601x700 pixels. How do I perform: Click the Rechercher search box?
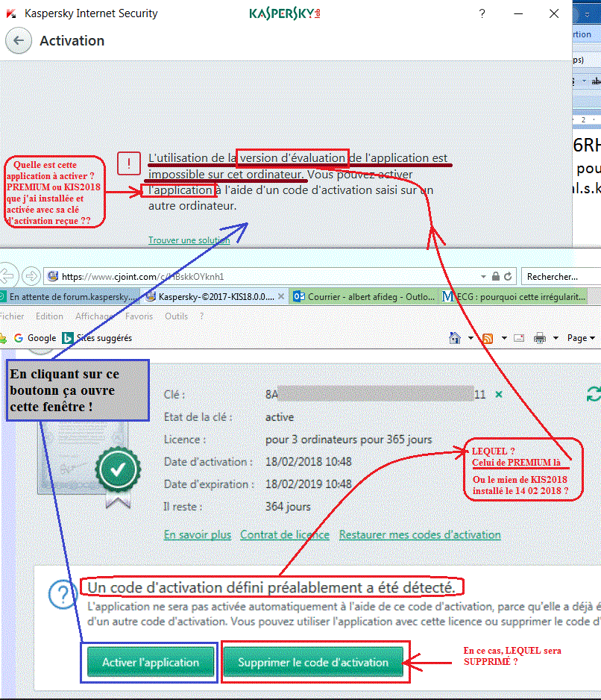click(x=561, y=276)
